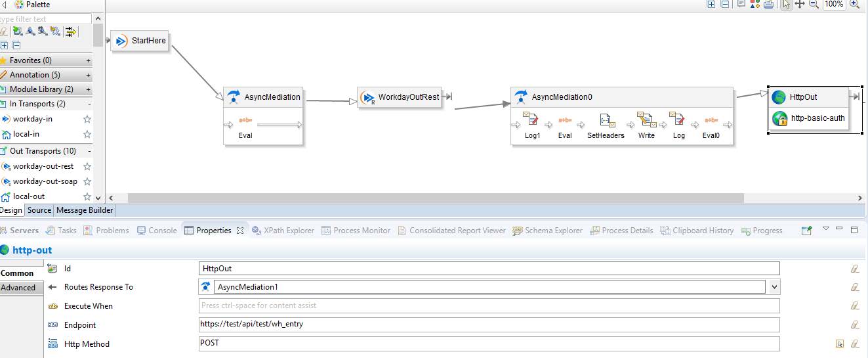This screenshot has width=868, height=358.
Task: Select the pan move tool
Action: click(800, 4)
